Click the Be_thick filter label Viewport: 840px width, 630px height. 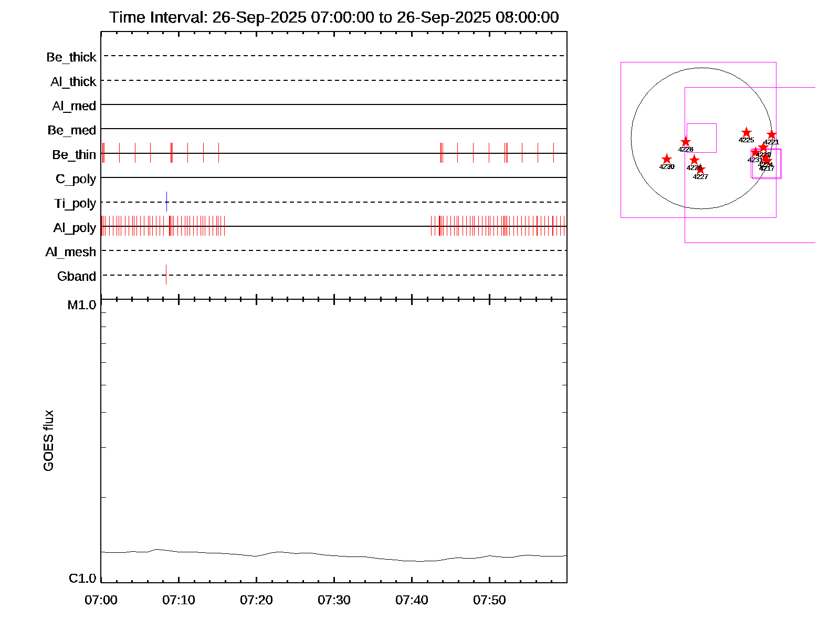(71, 57)
